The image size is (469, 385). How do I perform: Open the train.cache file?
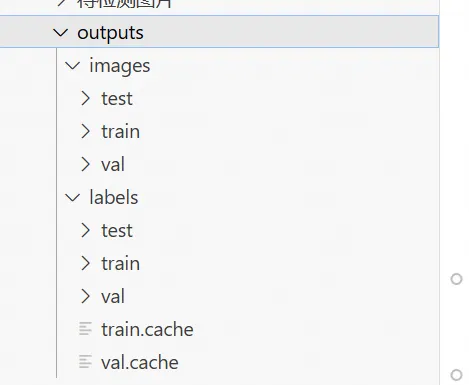(147, 329)
